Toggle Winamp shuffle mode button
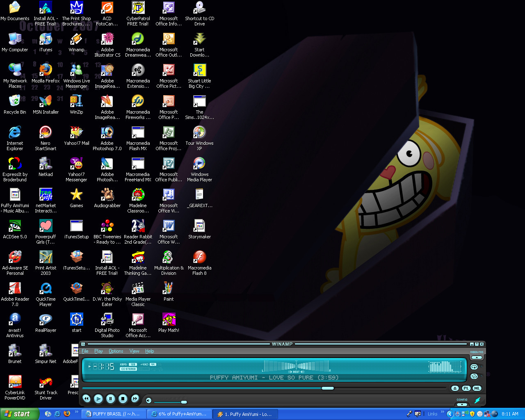The height and width of the screenshot is (420, 525). [475, 377]
